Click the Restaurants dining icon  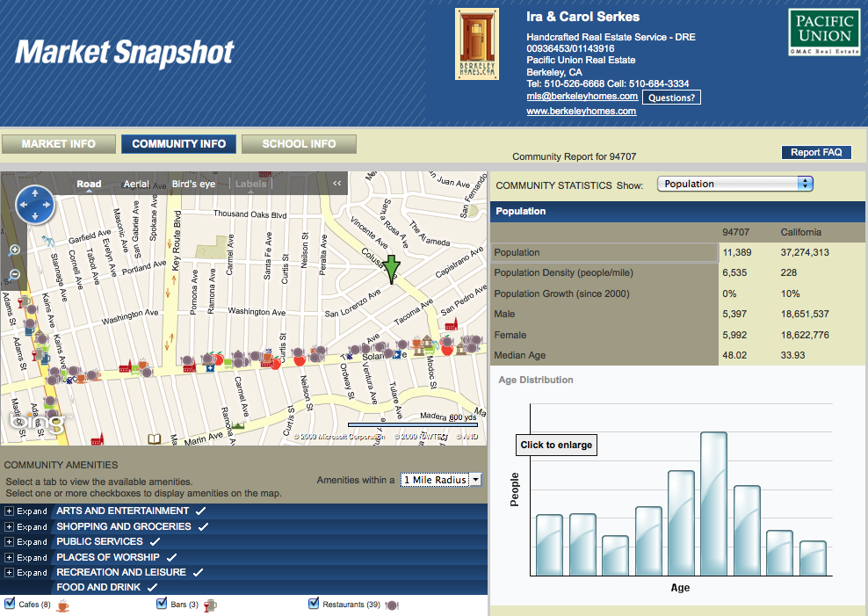click(x=392, y=605)
